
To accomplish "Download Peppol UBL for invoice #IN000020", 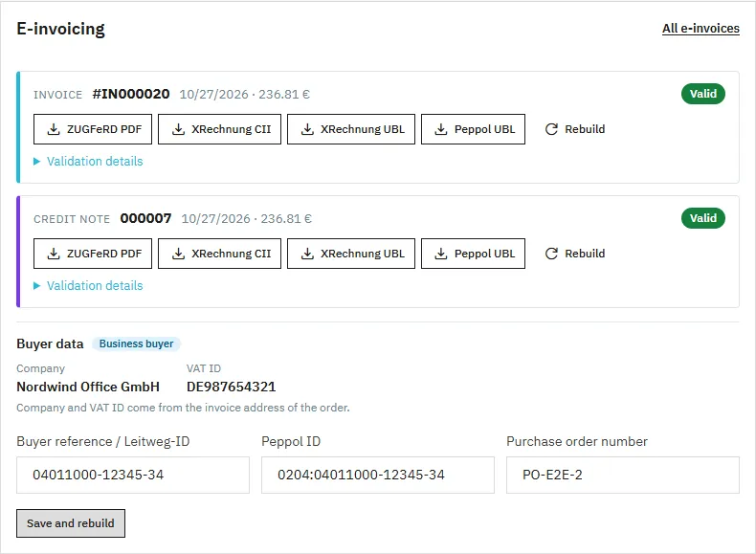I will [473, 129].
